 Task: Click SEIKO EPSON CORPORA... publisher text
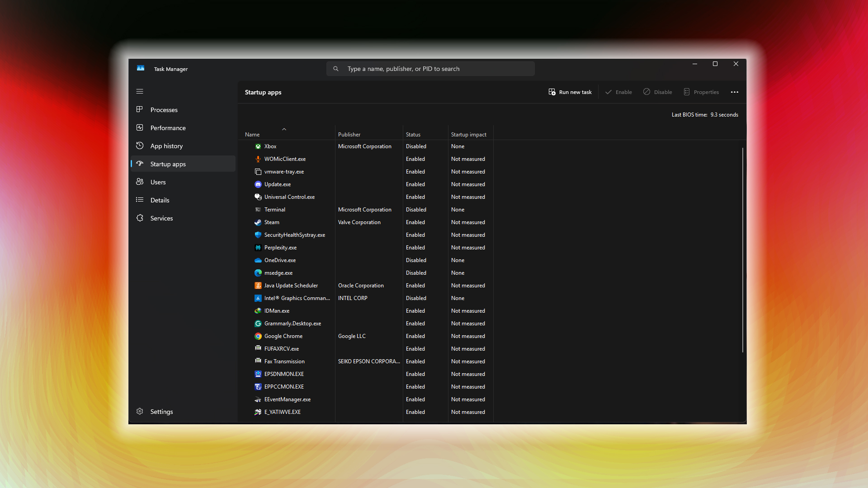369,361
